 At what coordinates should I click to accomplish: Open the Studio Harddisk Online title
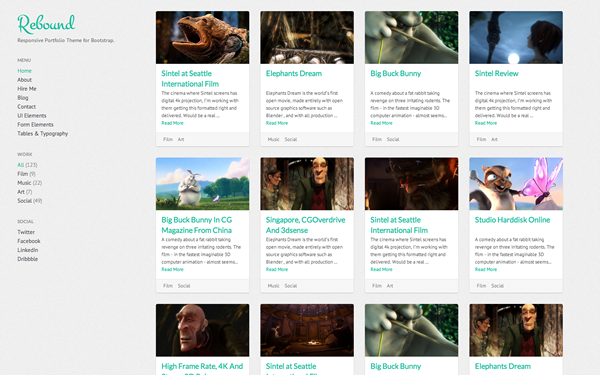[x=512, y=220]
